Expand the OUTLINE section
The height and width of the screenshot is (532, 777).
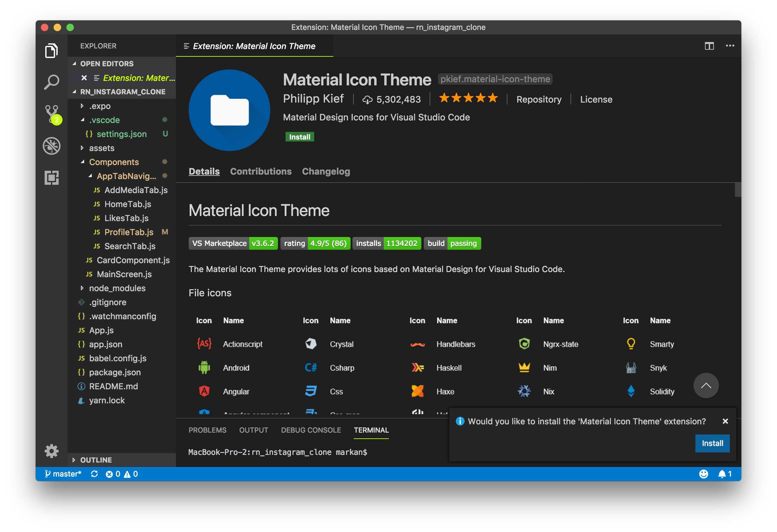[96, 460]
